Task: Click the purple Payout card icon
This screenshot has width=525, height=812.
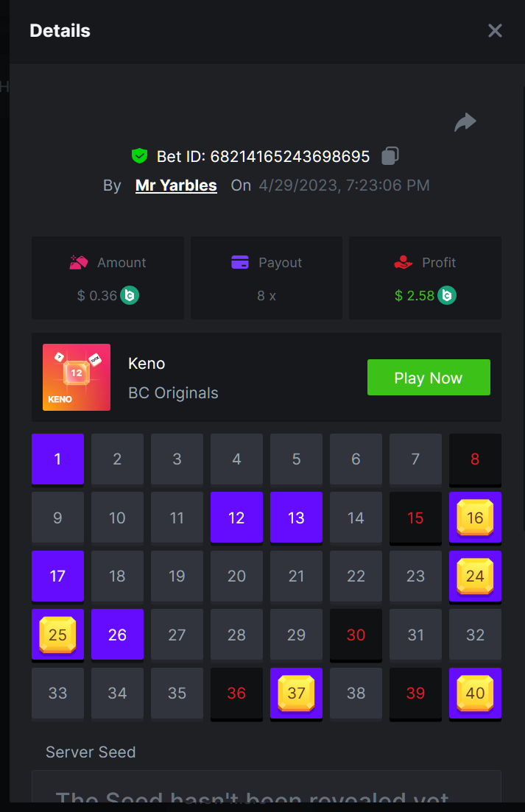Action: (240, 263)
